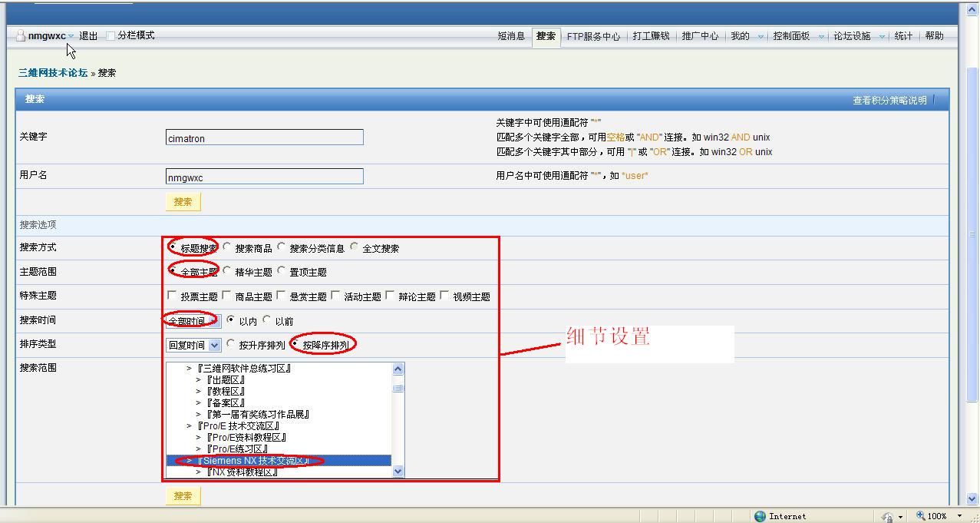Select the 搜索商品 radio button
Screen dimensions: 980x523
(x=226, y=247)
